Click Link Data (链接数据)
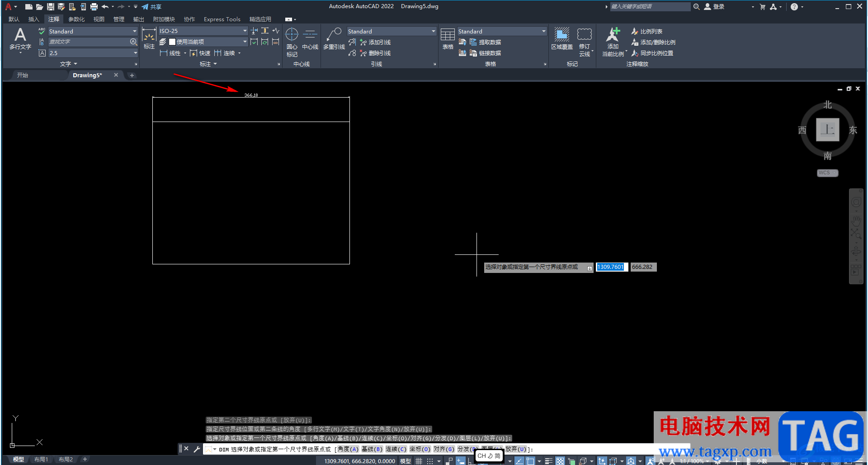 tap(486, 53)
